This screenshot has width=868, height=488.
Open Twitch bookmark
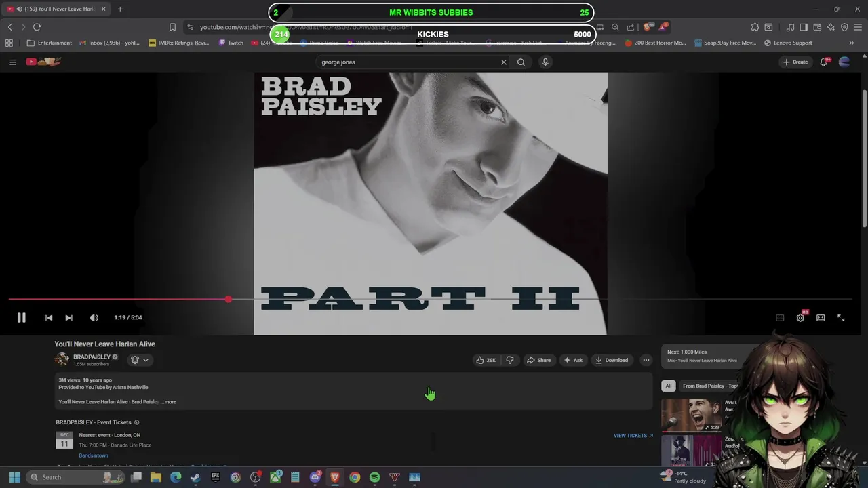(231, 43)
